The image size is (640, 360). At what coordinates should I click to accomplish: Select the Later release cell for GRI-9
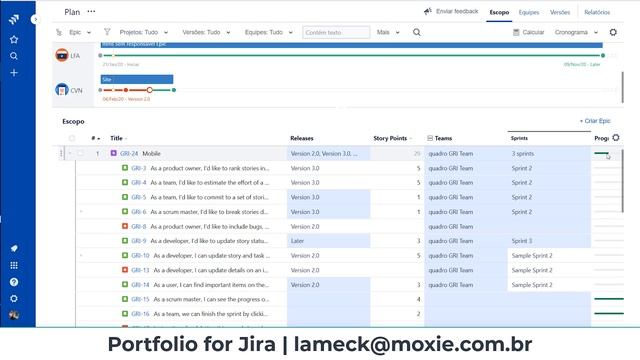[329, 241]
